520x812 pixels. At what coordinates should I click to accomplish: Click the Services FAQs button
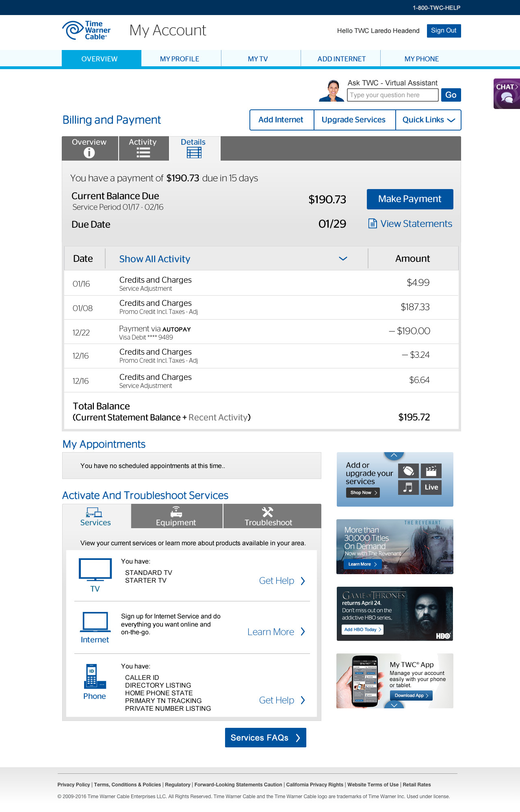(x=266, y=738)
